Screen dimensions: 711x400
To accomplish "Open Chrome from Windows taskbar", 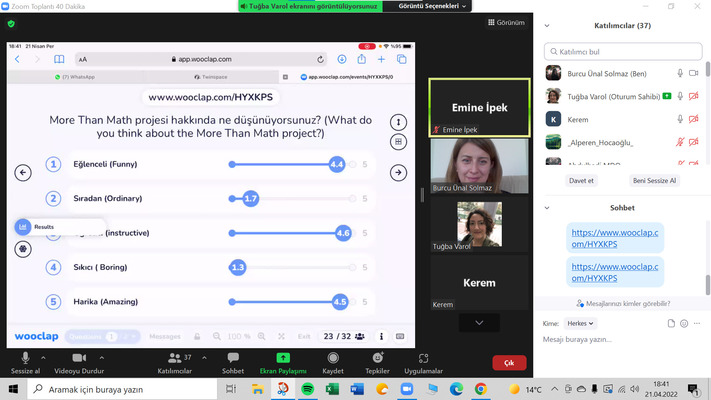I will [x=481, y=389].
